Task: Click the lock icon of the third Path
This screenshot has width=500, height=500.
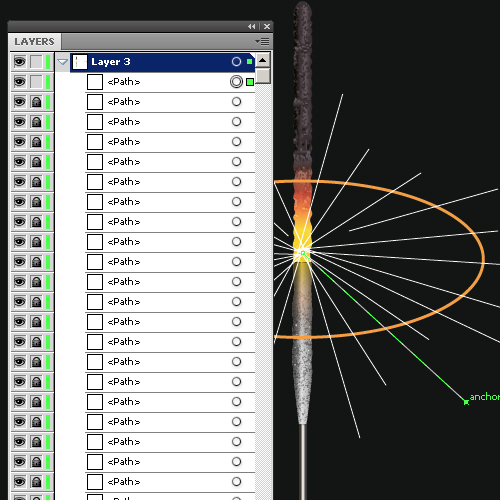Action: click(36, 122)
